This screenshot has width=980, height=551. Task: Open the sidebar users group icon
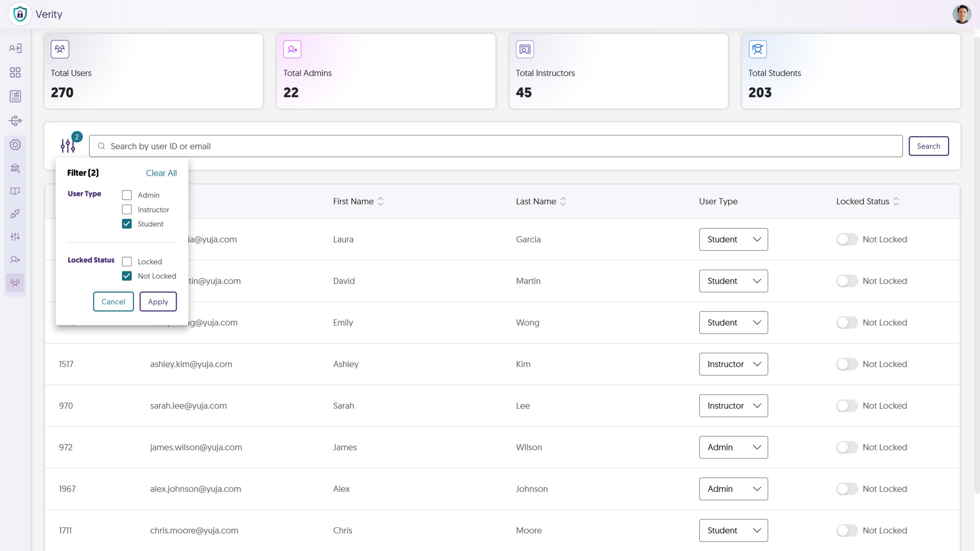click(x=15, y=283)
